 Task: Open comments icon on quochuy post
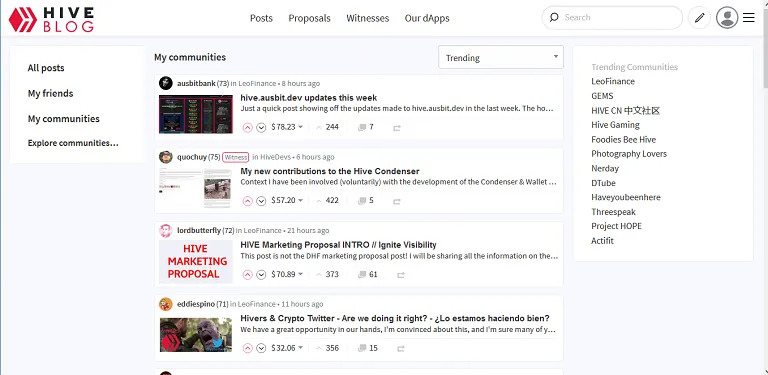[x=362, y=201]
